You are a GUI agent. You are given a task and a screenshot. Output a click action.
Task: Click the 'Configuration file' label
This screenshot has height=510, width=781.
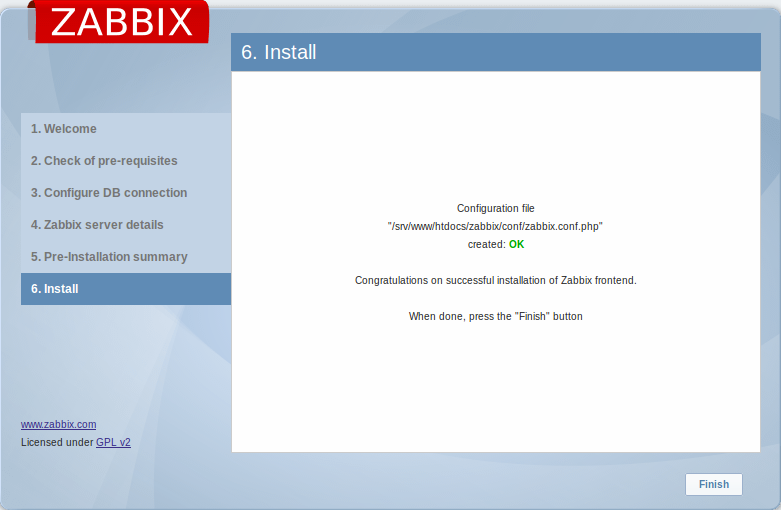tap(496, 208)
